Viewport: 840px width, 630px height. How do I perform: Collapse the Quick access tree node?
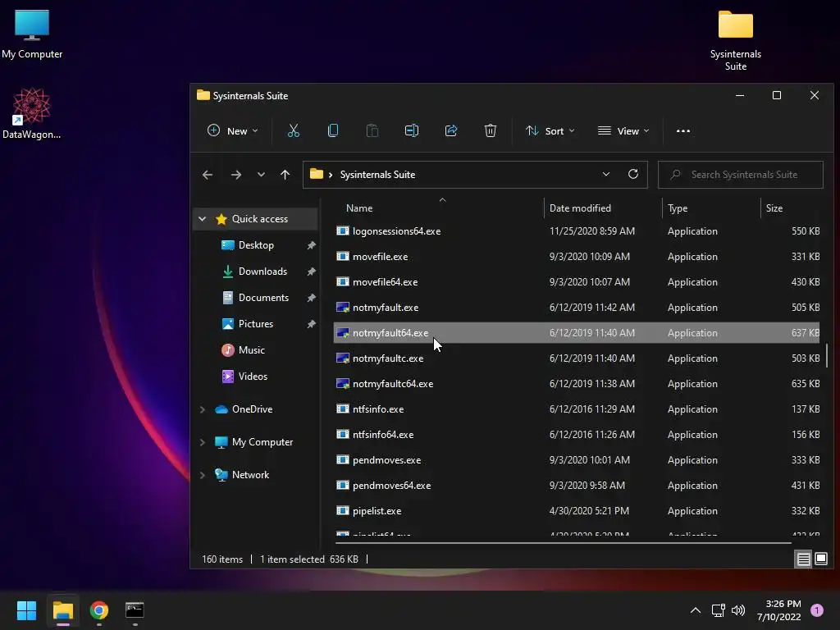202,218
